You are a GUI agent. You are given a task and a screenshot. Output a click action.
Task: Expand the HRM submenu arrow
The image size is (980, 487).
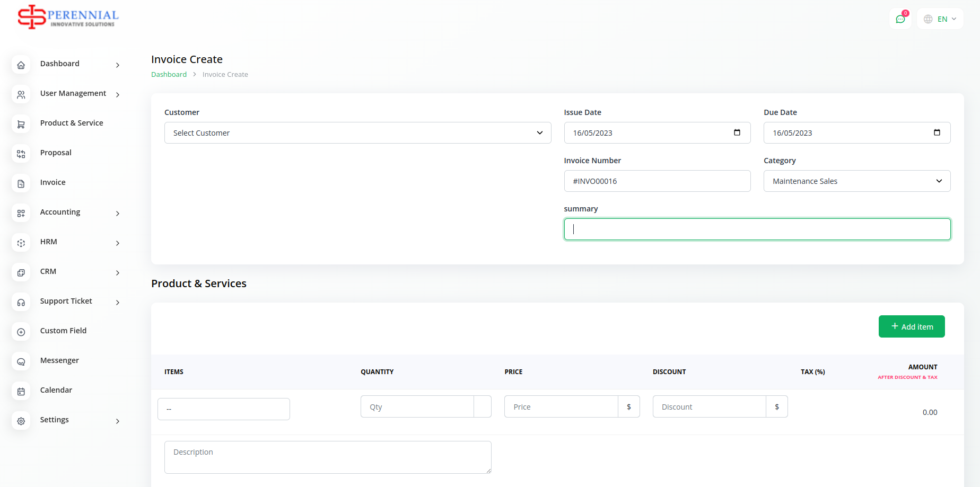click(x=118, y=243)
